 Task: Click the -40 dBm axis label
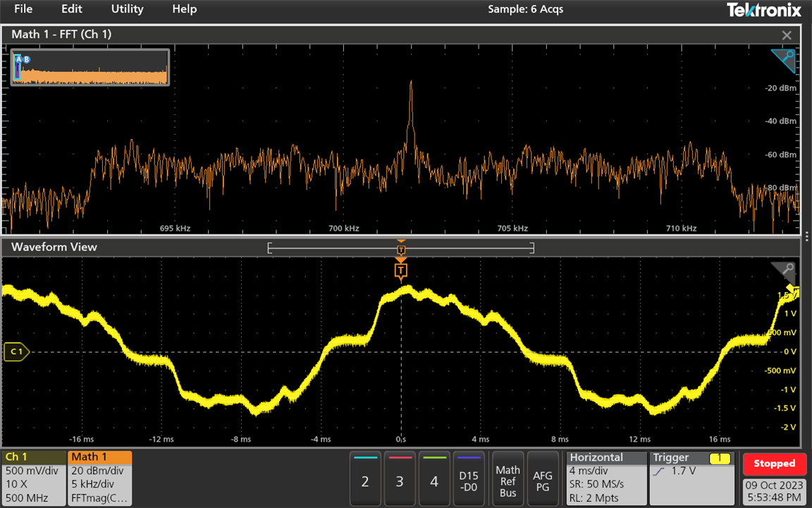click(780, 121)
